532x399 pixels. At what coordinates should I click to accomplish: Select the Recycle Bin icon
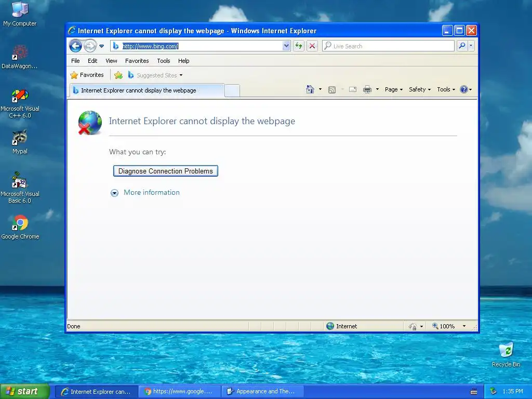pyautogui.click(x=506, y=354)
